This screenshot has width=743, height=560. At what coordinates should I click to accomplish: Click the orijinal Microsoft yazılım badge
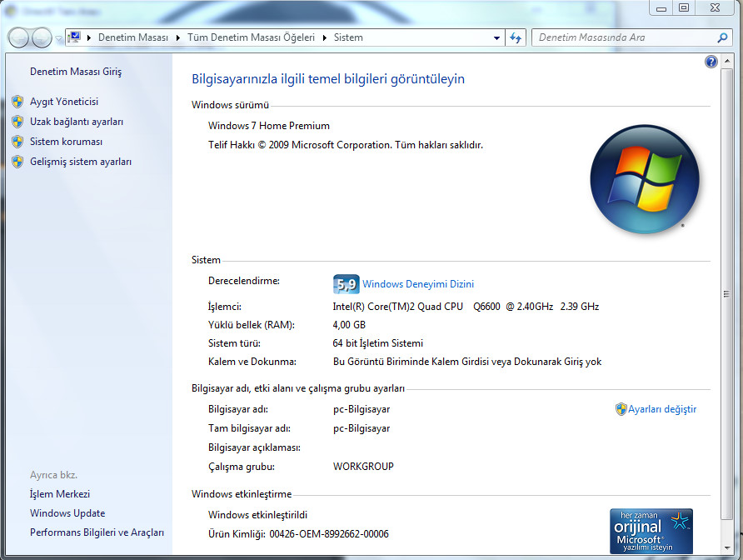pos(651,530)
